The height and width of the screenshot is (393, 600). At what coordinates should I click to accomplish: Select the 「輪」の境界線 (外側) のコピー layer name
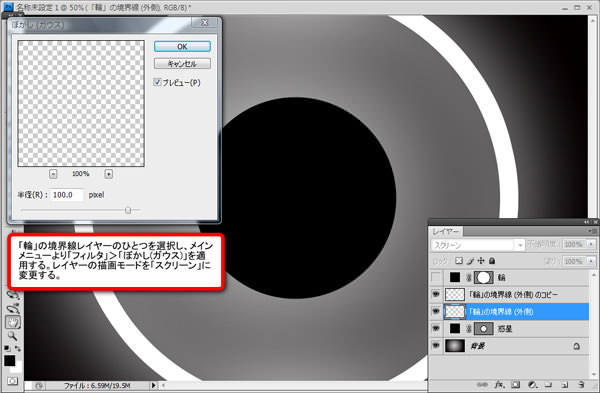513,295
